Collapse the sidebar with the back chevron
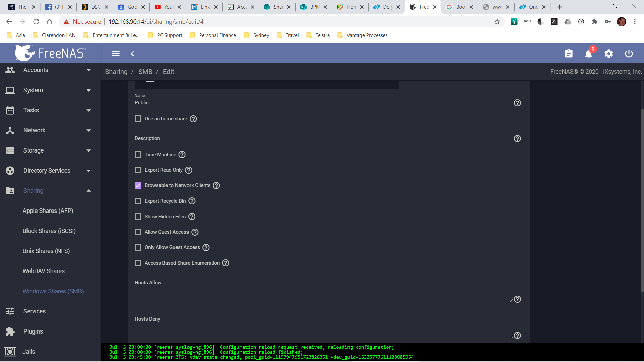This screenshot has height=362, width=644. click(x=132, y=54)
